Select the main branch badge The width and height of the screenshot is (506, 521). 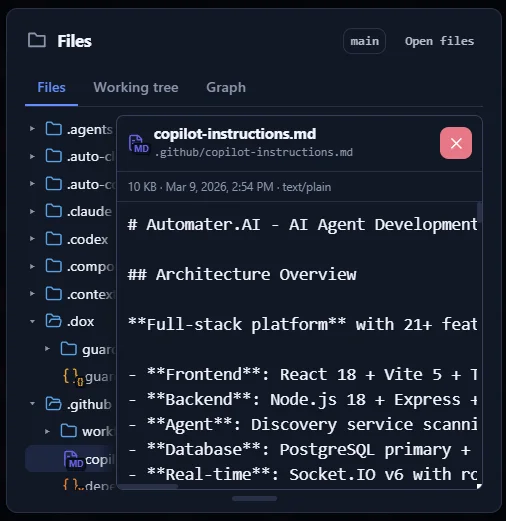tap(364, 41)
